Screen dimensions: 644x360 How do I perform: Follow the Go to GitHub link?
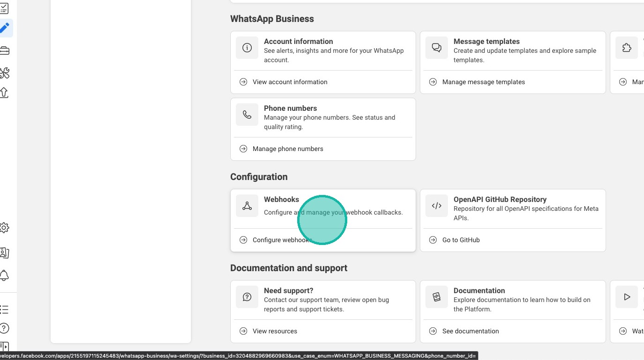(461, 240)
